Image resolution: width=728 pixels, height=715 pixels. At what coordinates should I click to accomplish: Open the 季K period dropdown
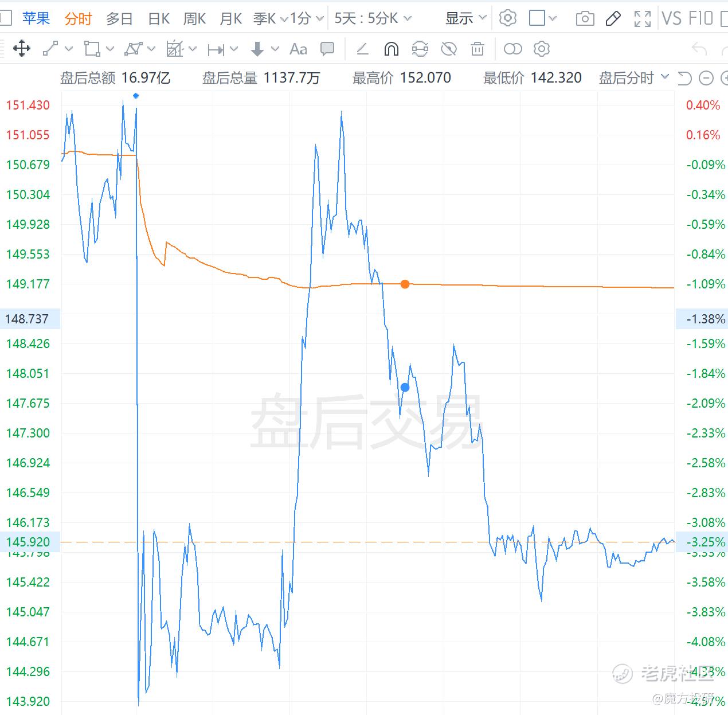(270, 19)
